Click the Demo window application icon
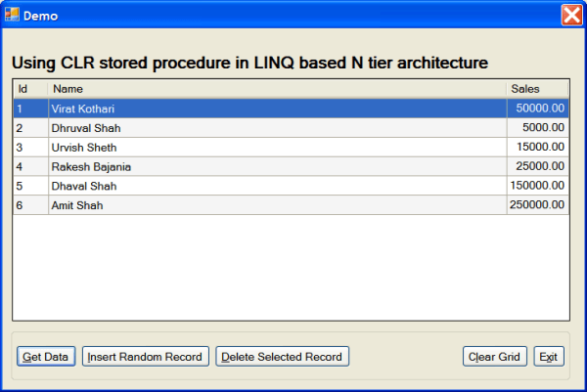 12,15
